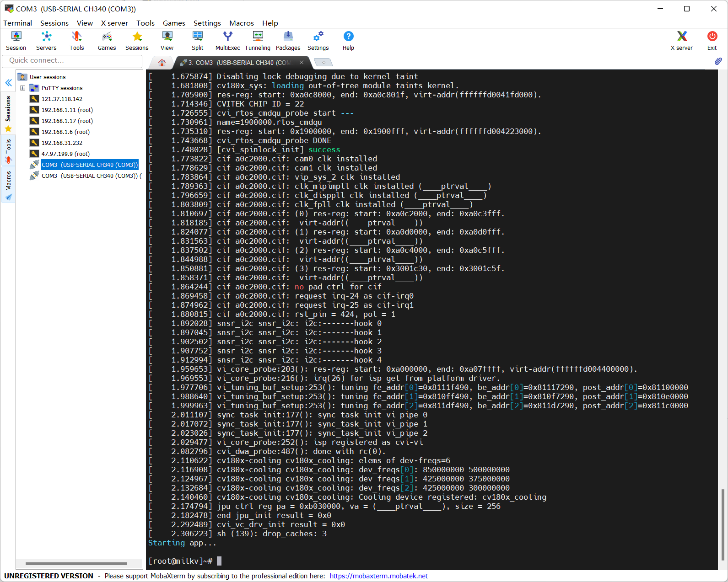Open the X server menu
The image size is (728, 582).
coord(114,23)
